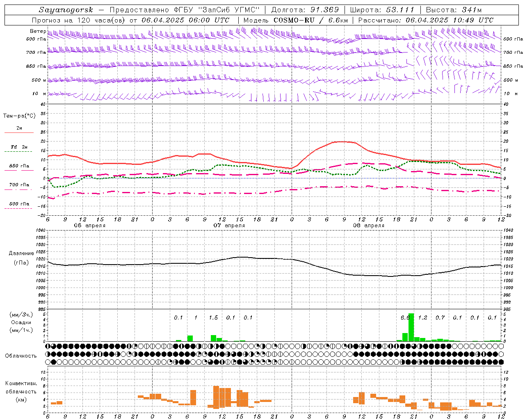Image resolution: width=525 pixels, height=420 pixels.
Task: Click the Высота: 341м field
Action: pos(454,10)
